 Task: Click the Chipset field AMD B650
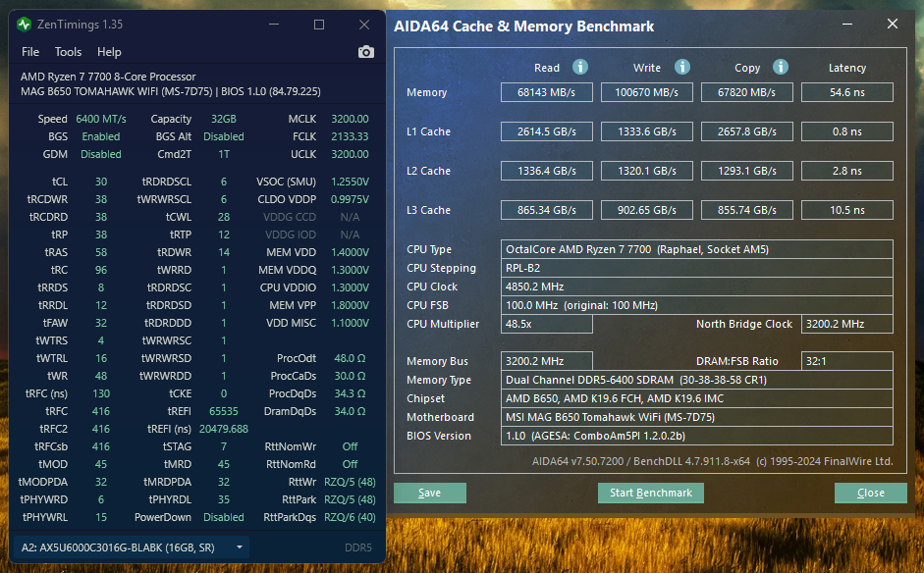696,398
